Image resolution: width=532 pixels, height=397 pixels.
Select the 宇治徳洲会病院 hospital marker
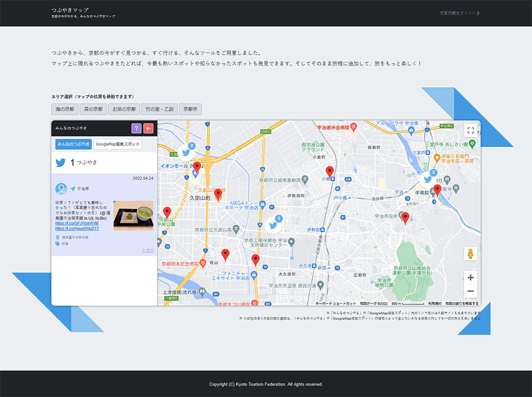click(354, 127)
